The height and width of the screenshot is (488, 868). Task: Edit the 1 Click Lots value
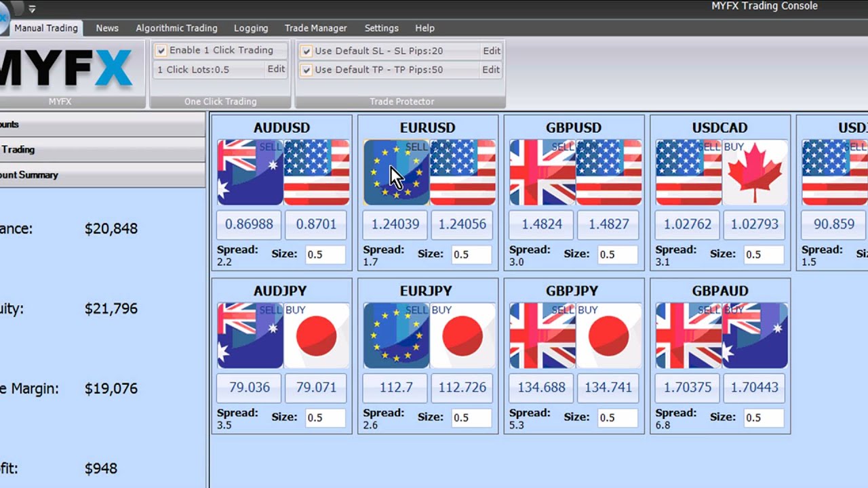(x=276, y=69)
